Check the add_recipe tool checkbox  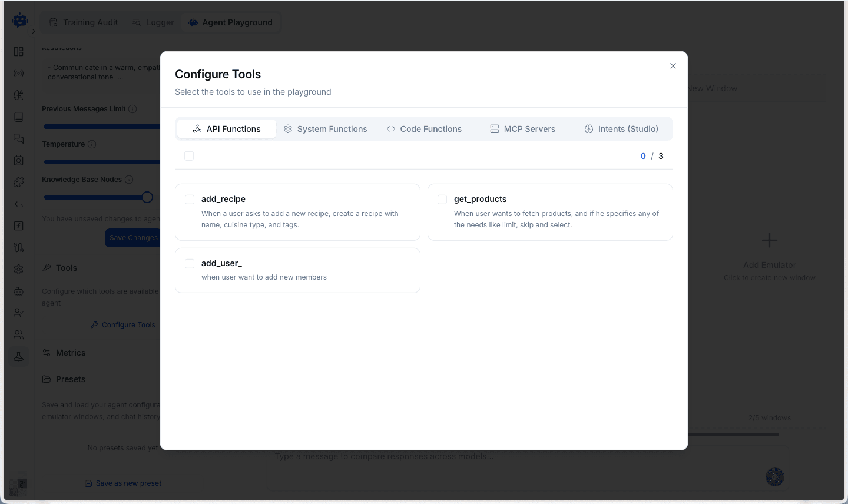tap(190, 200)
